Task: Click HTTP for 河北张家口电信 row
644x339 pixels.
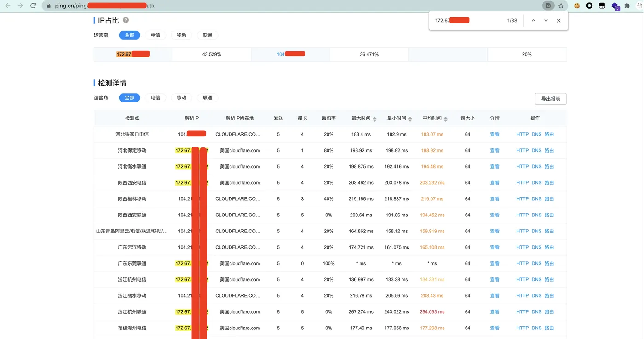Action: [x=523, y=134]
